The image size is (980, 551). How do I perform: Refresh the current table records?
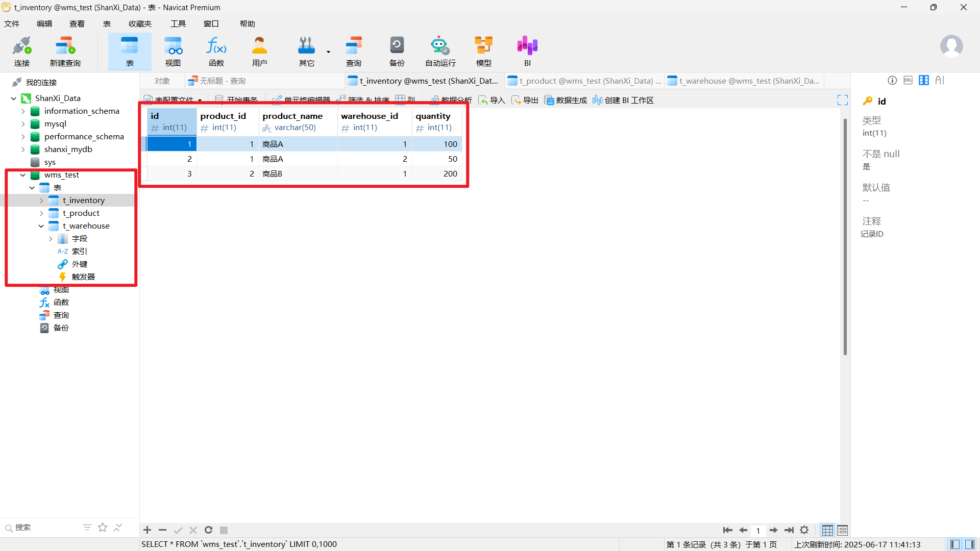[x=208, y=530]
